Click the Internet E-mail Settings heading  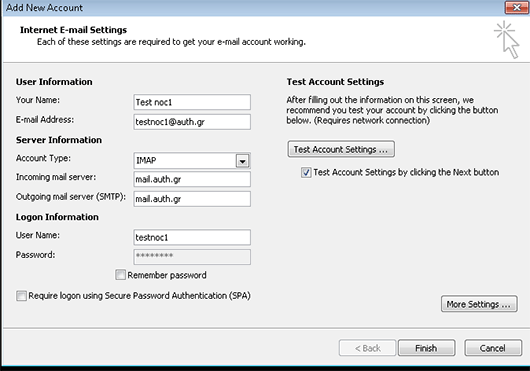point(73,30)
